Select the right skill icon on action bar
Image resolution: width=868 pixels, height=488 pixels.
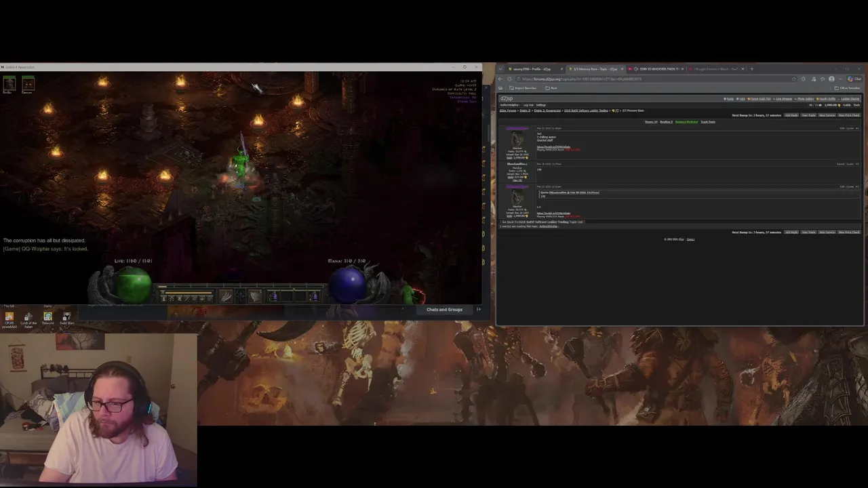pos(255,296)
